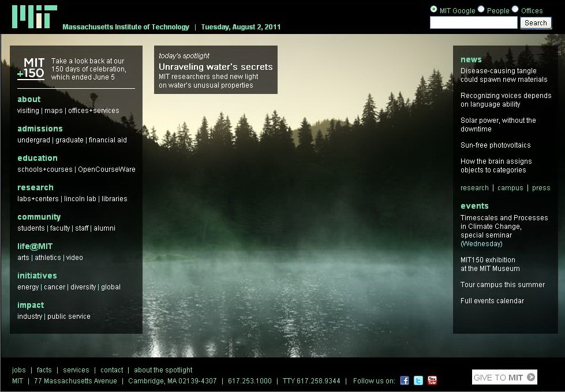
Task: Open the MIT YouTube icon
Action: [432, 380]
